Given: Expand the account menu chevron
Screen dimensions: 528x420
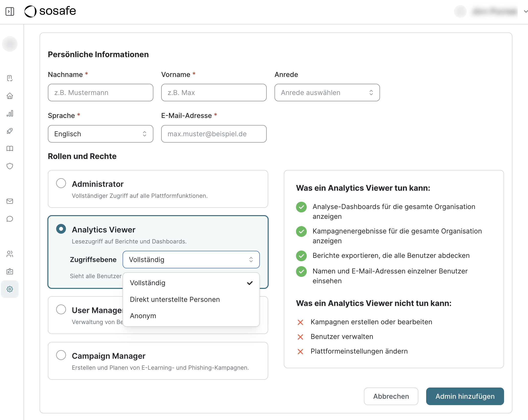Looking at the screenshot, I should (x=525, y=11).
